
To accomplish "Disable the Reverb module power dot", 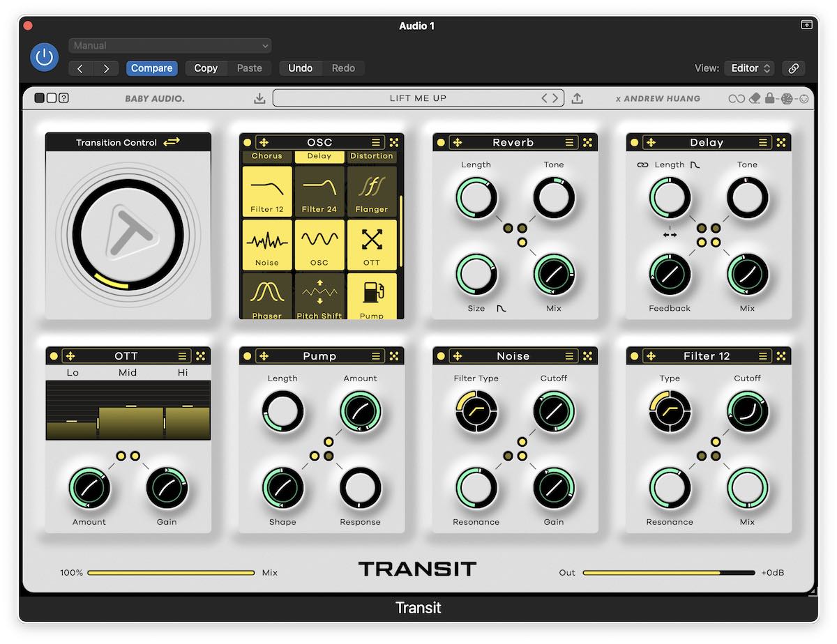I will point(441,142).
